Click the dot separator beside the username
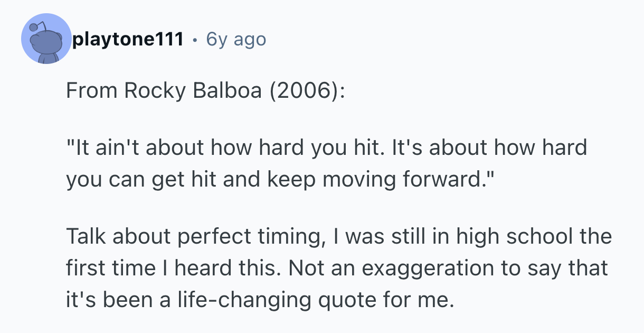 195,39
